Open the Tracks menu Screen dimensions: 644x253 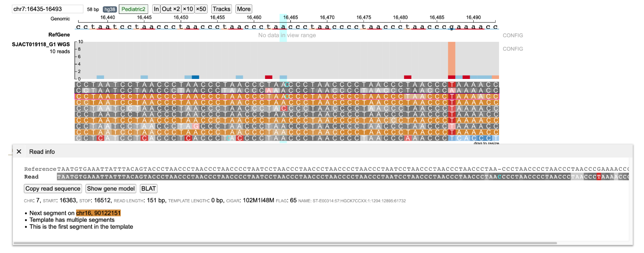(221, 9)
